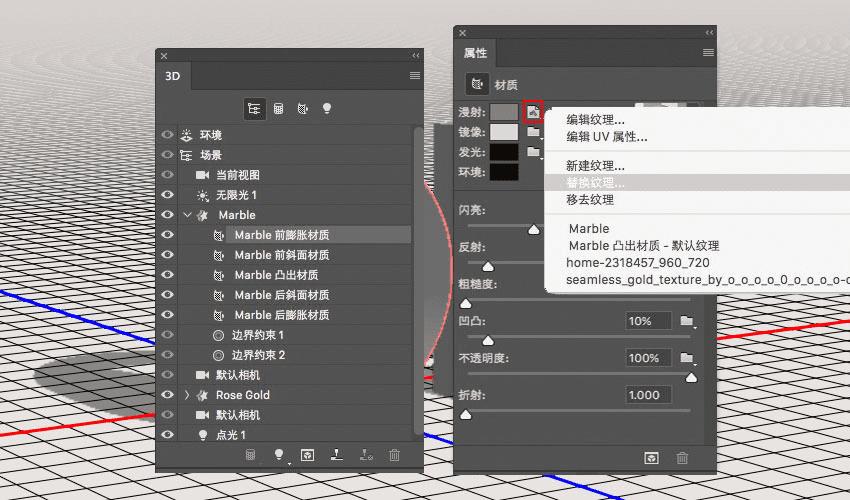Collapse the Marble mesh group
The width and height of the screenshot is (850, 500).
tap(187, 215)
